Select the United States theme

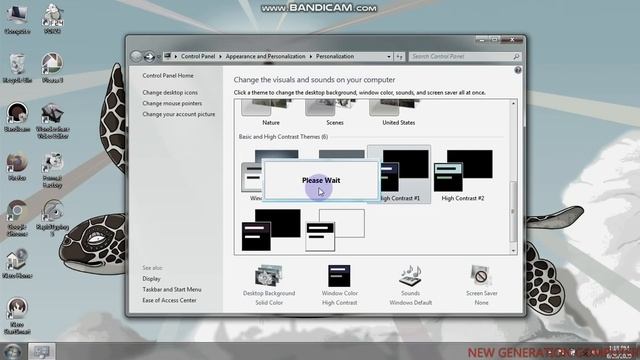pyautogui.click(x=398, y=113)
